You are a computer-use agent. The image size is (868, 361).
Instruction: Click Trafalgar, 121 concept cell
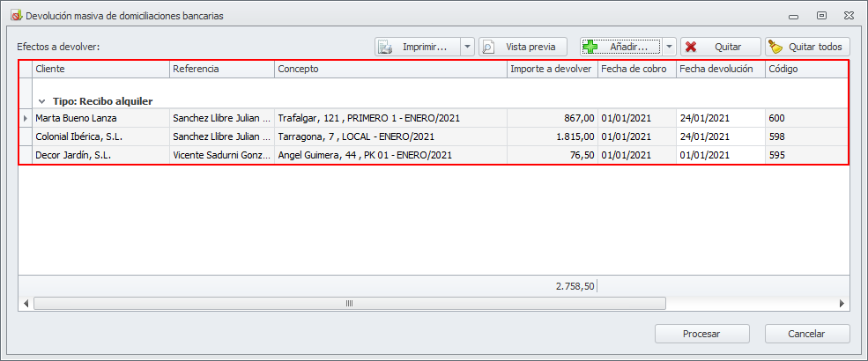click(391, 118)
